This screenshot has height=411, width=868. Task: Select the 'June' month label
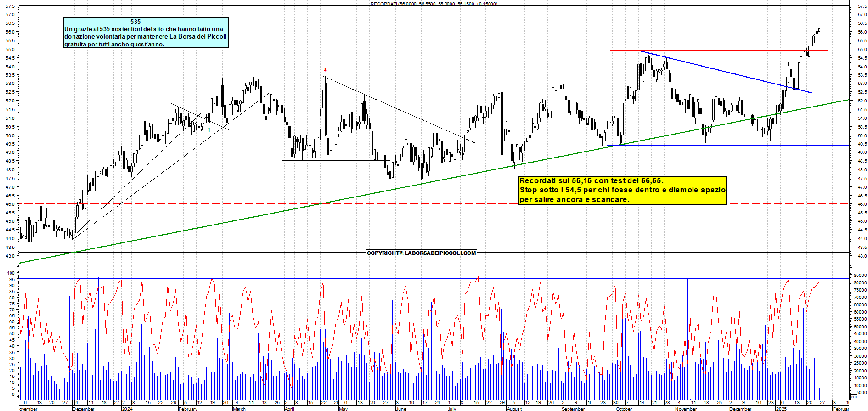[401, 409]
